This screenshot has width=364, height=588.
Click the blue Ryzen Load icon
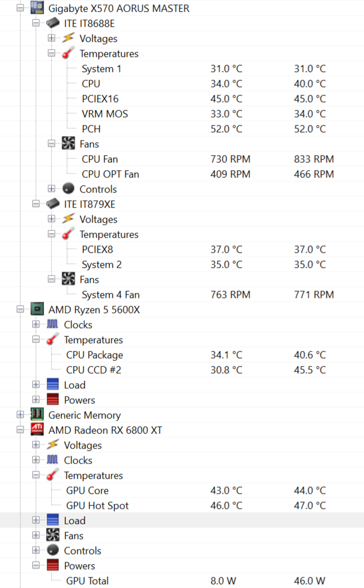52,385
